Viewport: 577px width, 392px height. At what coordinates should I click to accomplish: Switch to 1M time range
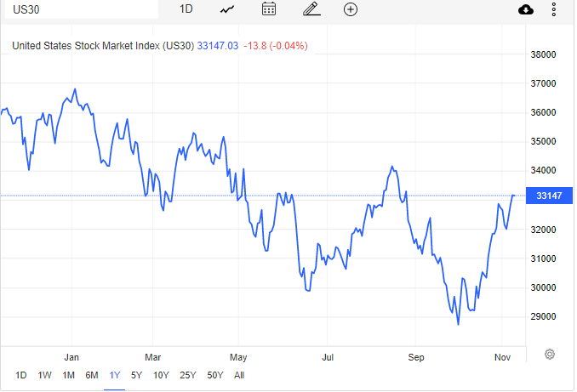pyautogui.click(x=68, y=375)
